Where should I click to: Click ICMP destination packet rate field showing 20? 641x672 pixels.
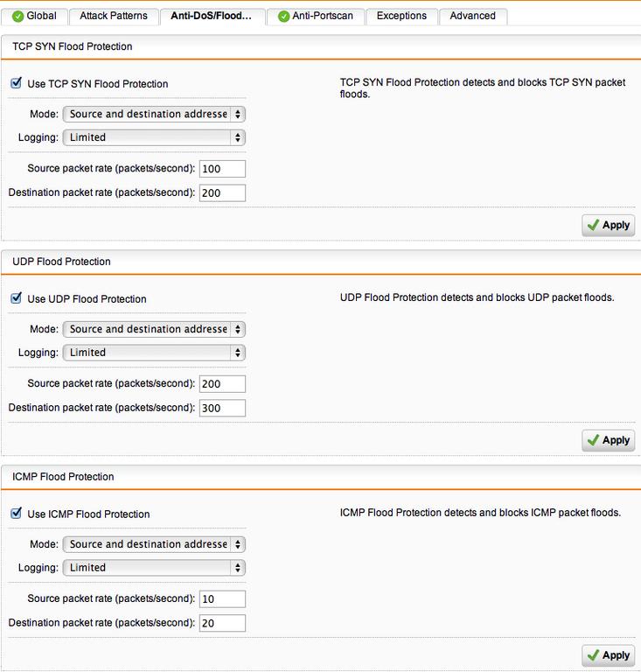(x=222, y=623)
